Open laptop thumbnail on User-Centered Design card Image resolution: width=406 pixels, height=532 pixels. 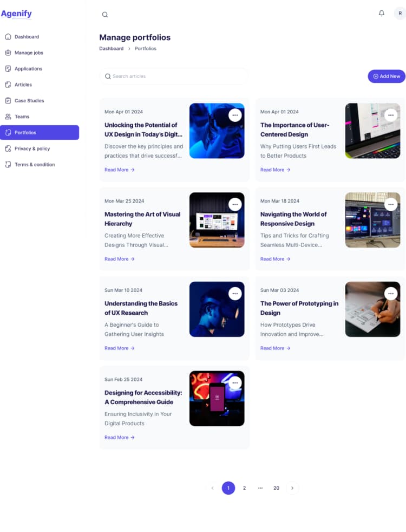[372, 131]
